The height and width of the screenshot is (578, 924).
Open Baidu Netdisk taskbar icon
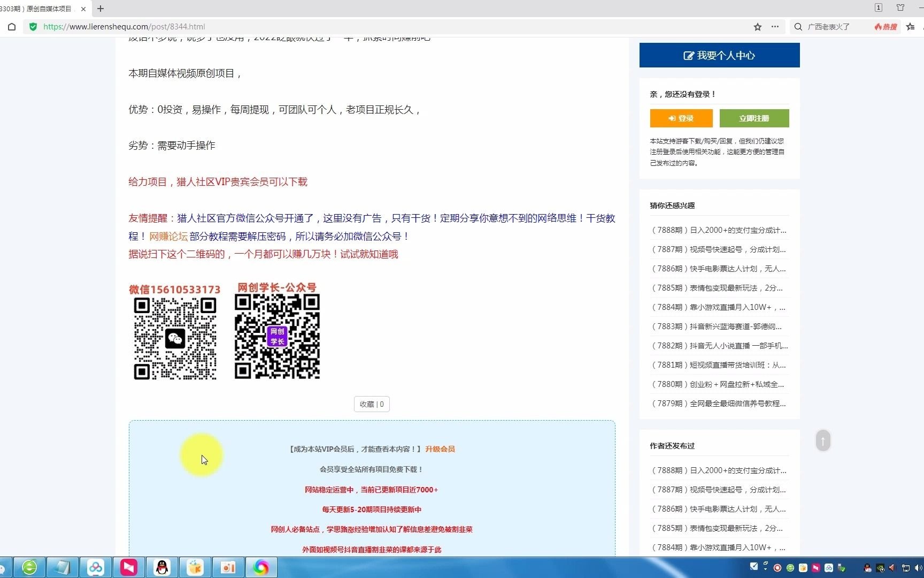click(96, 567)
